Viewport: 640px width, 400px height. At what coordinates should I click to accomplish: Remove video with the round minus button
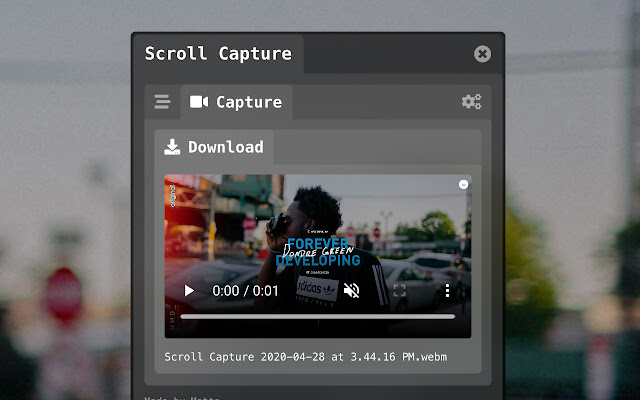(x=463, y=184)
